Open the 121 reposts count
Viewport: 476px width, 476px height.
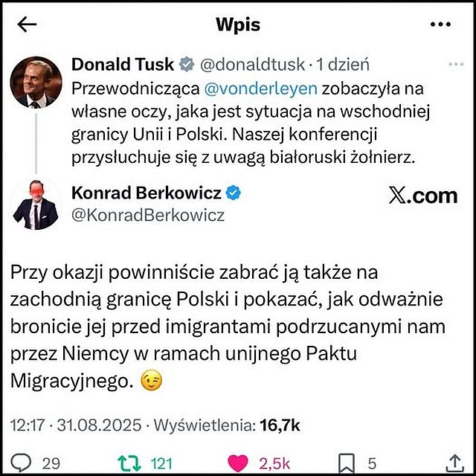point(161,463)
